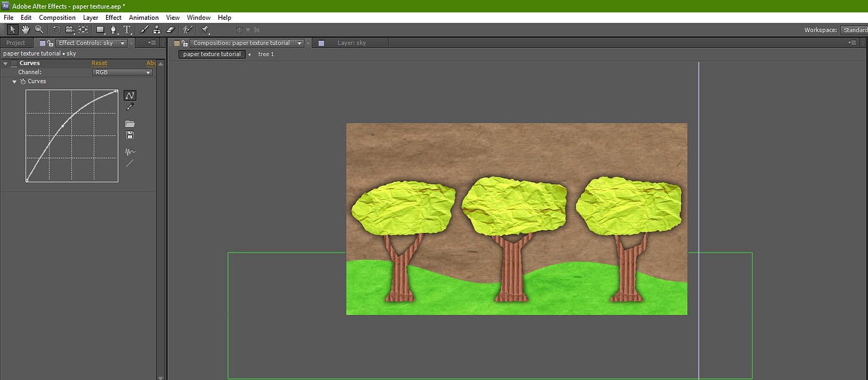Select the Eraser tool
Image resolution: width=868 pixels, height=380 pixels.
point(171,30)
